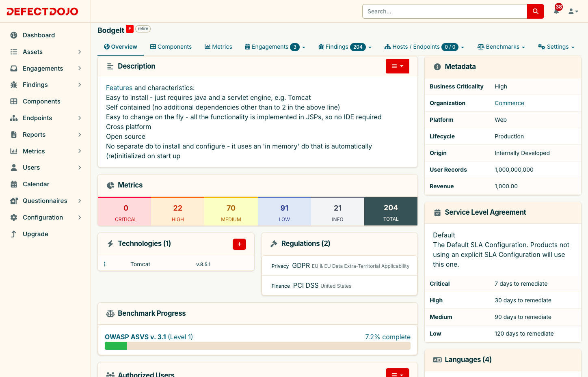Click the Users person icon in sidebar
This screenshot has height=377, width=588.
tap(14, 168)
